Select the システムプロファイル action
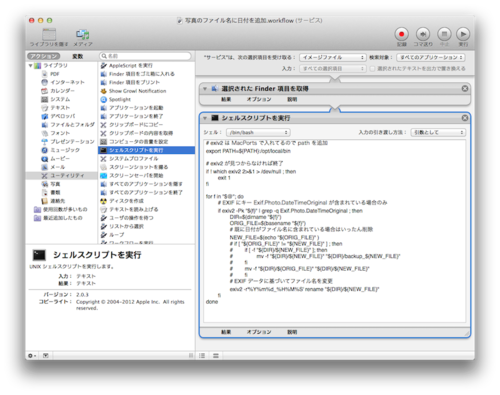 pos(134,159)
